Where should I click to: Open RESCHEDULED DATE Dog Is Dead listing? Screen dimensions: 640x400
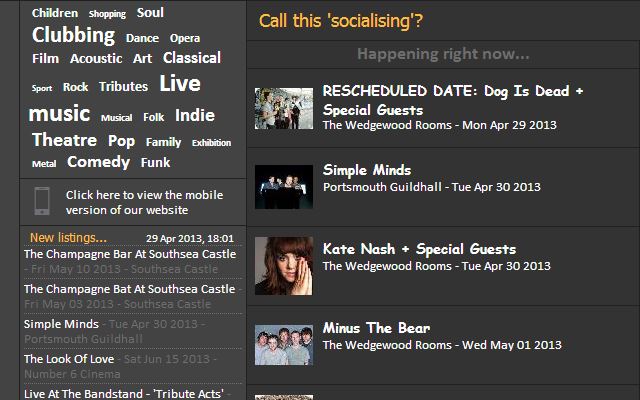pos(453,100)
